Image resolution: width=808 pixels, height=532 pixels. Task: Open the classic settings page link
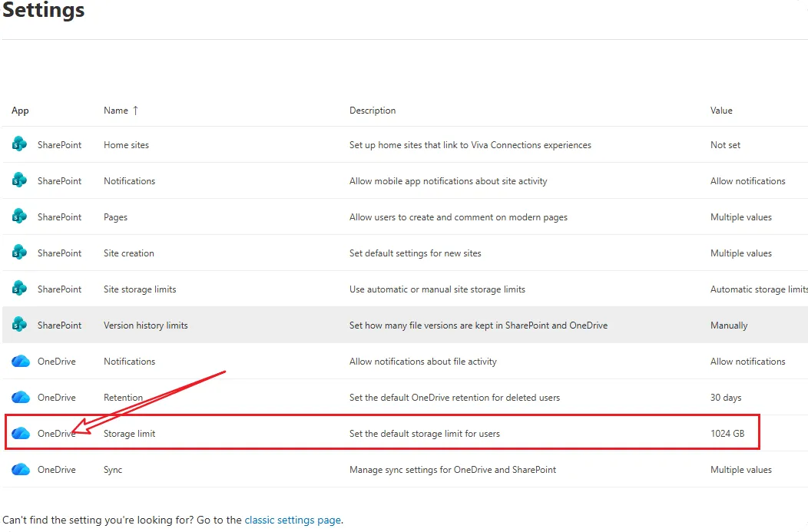pyautogui.click(x=292, y=520)
